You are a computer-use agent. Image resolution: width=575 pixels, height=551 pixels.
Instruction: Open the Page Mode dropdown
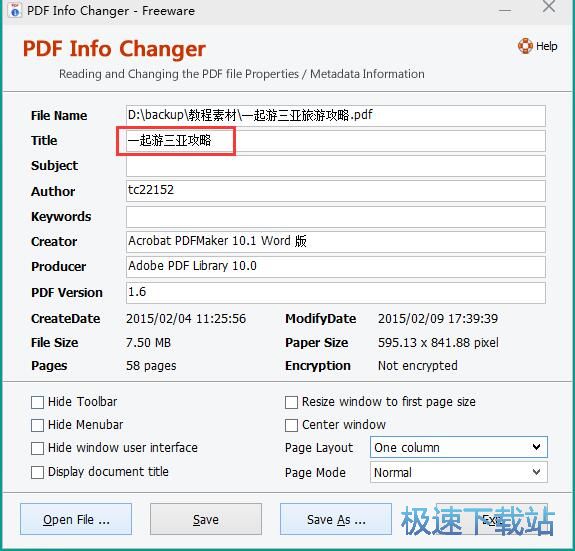459,472
